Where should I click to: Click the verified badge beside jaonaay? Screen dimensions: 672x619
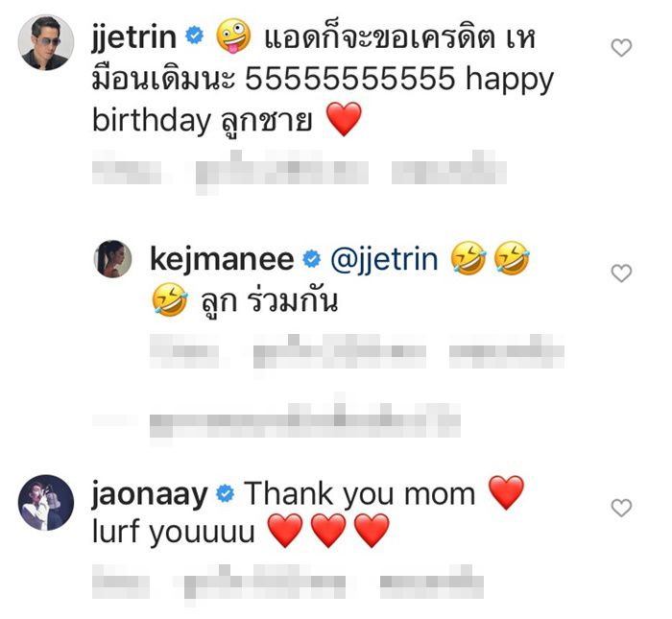226,494
